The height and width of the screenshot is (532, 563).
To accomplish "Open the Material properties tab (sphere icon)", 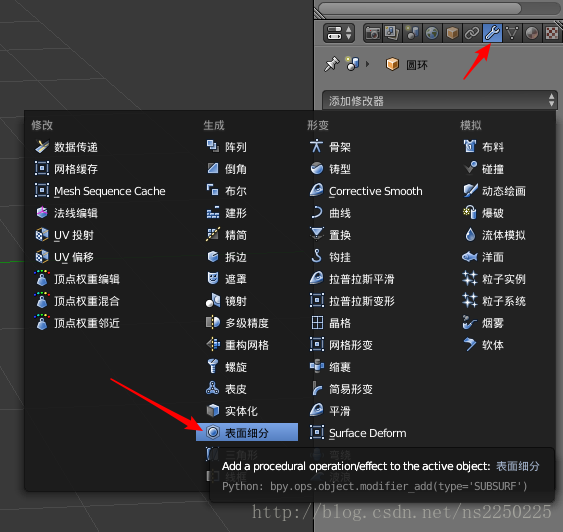I will pyautogui.click(x=532, y=33).
